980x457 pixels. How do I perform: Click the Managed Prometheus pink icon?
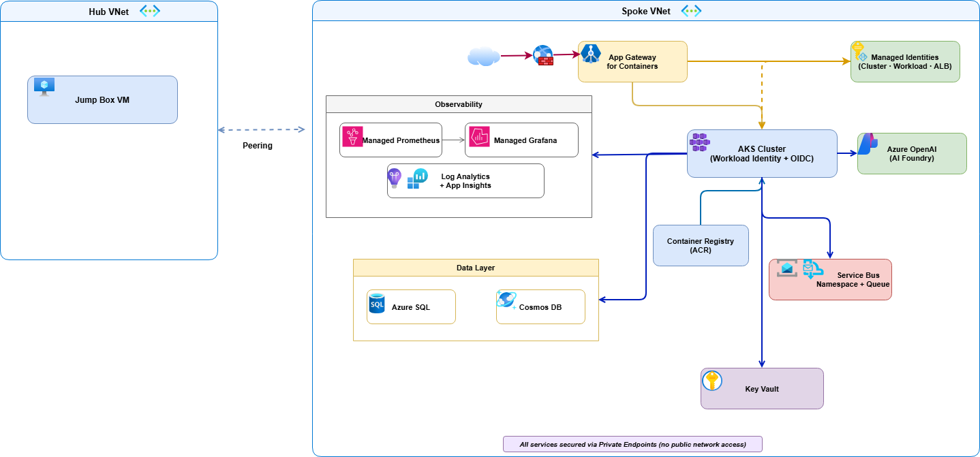[x=352, y=136]
